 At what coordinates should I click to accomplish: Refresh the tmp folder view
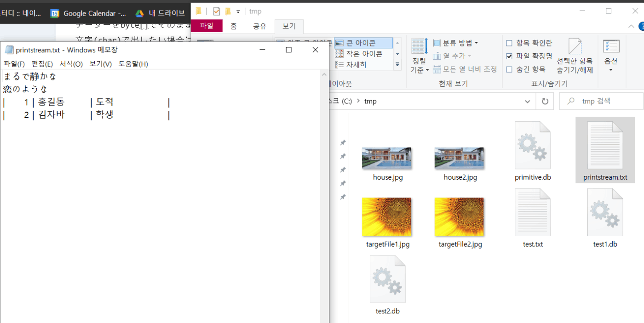545,101
